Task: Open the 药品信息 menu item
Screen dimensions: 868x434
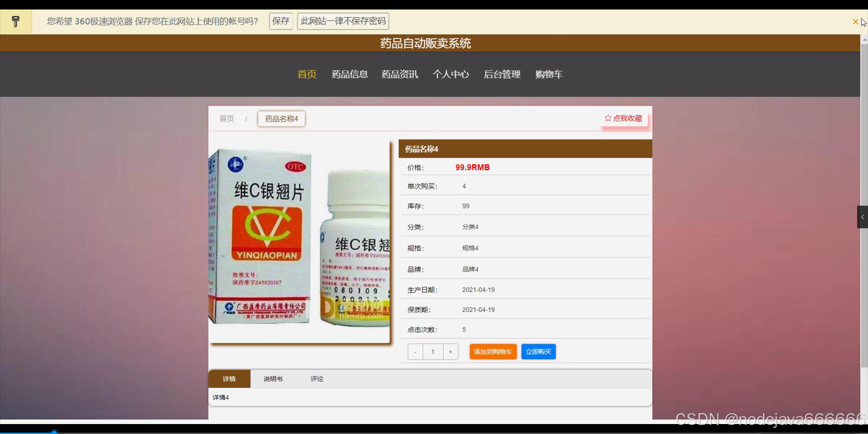Action: (x=350, y=74)
